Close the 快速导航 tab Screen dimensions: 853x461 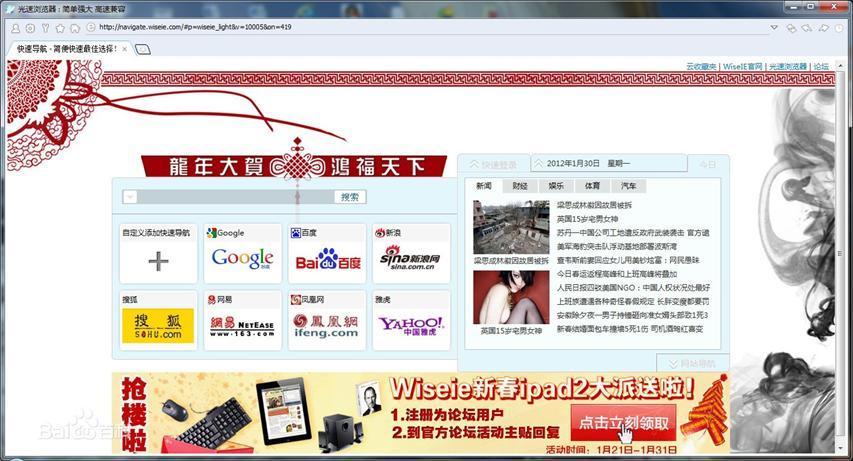(x=125, y=49)
